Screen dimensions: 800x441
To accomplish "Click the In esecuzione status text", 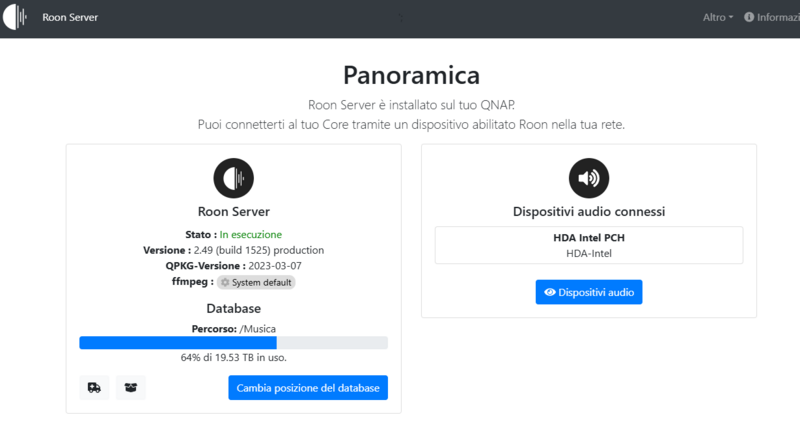I will tap(251, 234).
